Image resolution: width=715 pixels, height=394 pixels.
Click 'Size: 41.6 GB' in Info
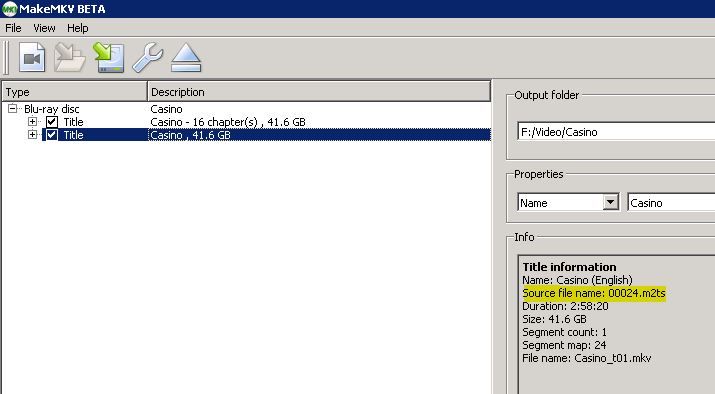pos(554,319)
